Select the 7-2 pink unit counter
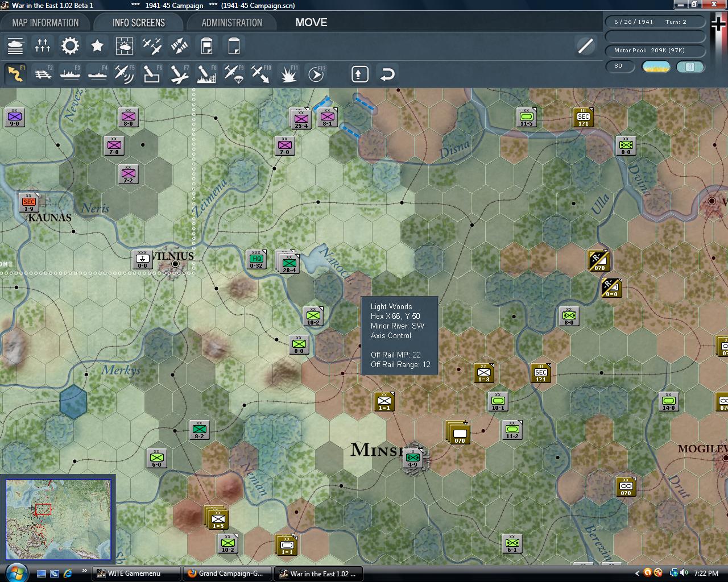Image resolution: width=728 pixels, height=582 pixels. click(x=129, y=174)
